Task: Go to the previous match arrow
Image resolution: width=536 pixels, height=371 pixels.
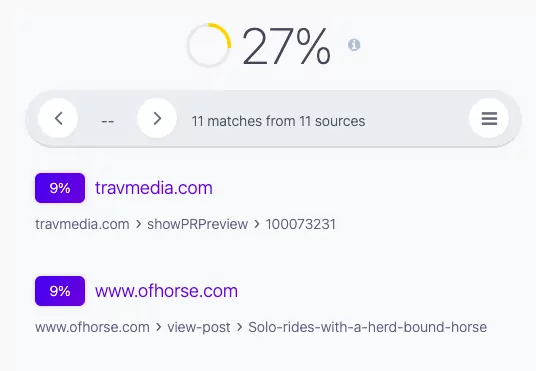Action: [x=58, y=118]
